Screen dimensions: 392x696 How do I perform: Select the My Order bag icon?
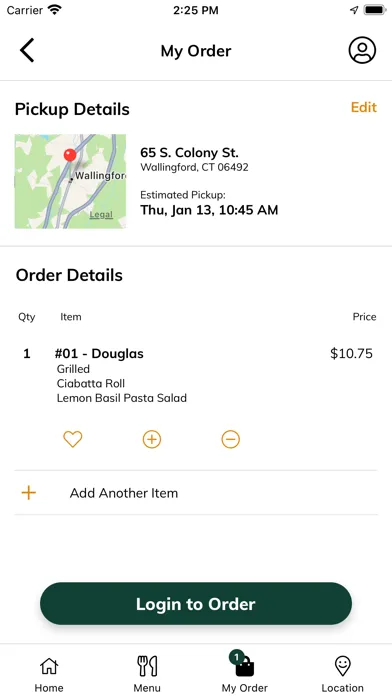245,668
